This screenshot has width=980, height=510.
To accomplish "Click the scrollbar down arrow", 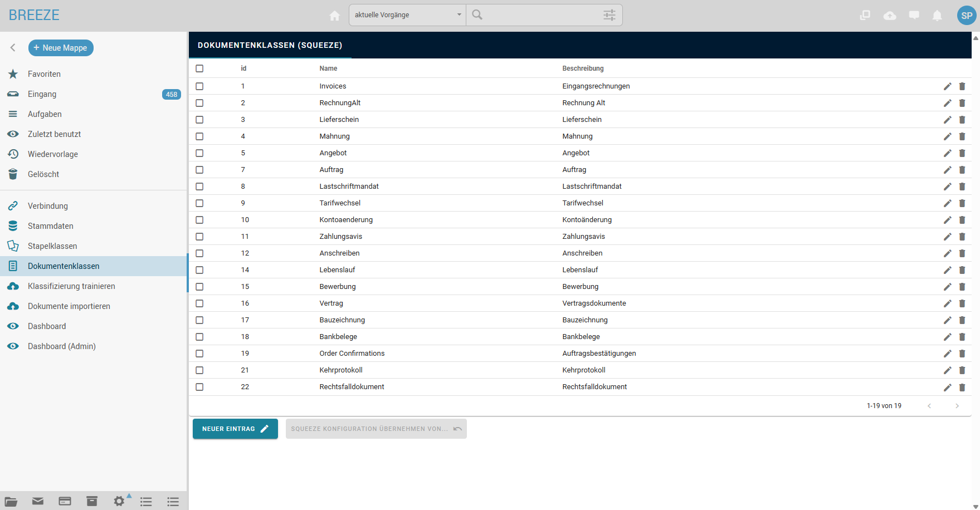I will coord(976,507).
